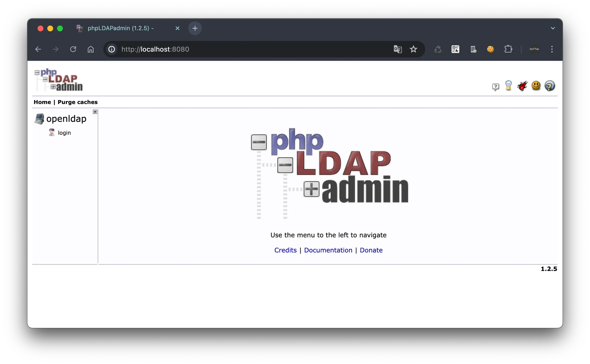
Task: Click the forum speech bubble icon
Action: click(x=495, y=87)
